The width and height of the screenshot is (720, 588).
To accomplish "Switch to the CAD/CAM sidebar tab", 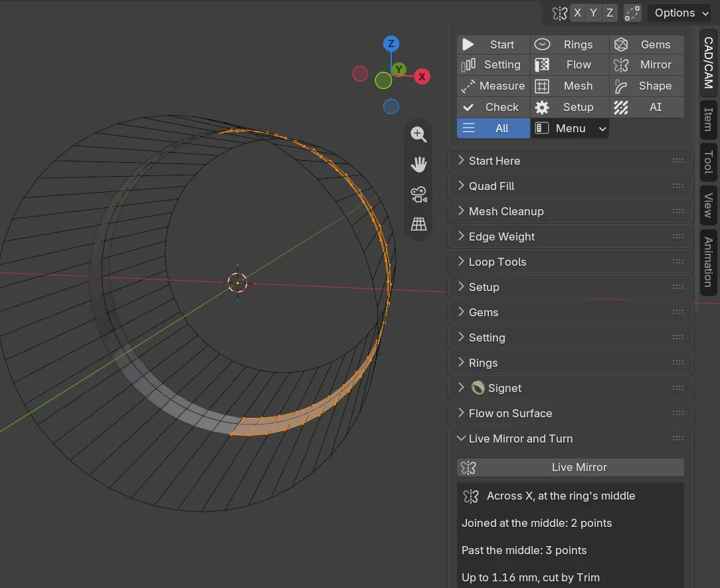I will pyautogui.click(x=709, y=63).
